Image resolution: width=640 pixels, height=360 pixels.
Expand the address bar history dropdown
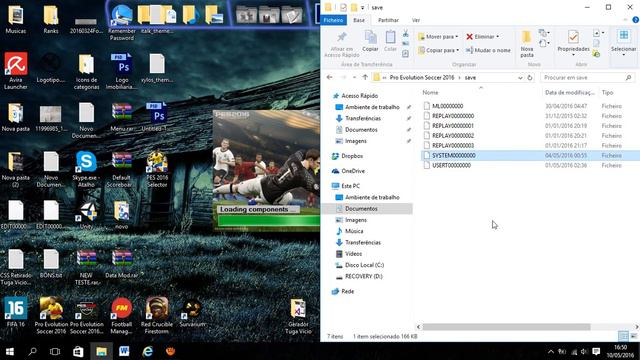point(520,78)
